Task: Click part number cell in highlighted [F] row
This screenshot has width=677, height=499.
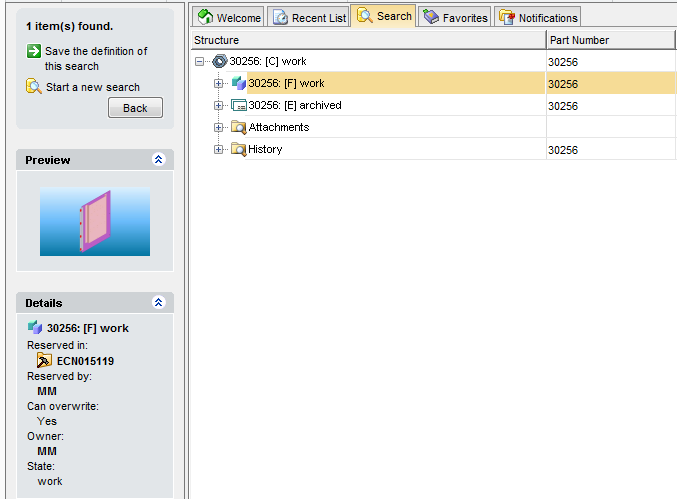Action: [611, 84]
